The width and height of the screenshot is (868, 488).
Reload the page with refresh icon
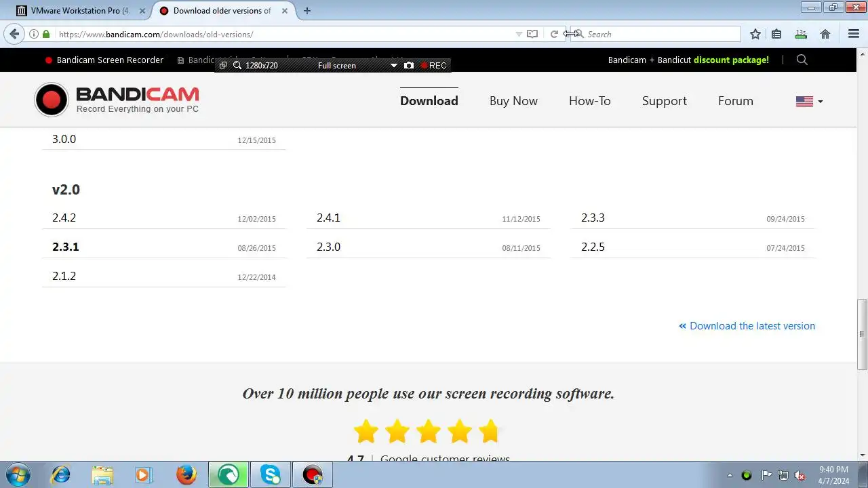coord(554,34)
